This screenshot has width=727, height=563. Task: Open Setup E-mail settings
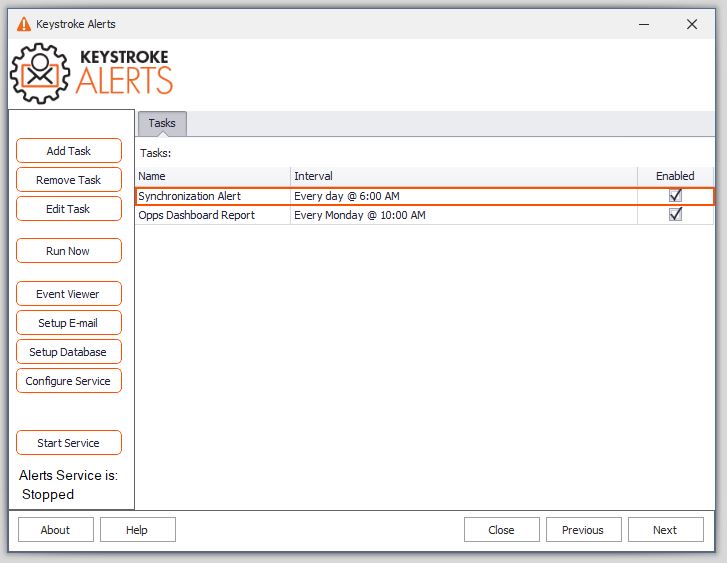pos(69,323)
